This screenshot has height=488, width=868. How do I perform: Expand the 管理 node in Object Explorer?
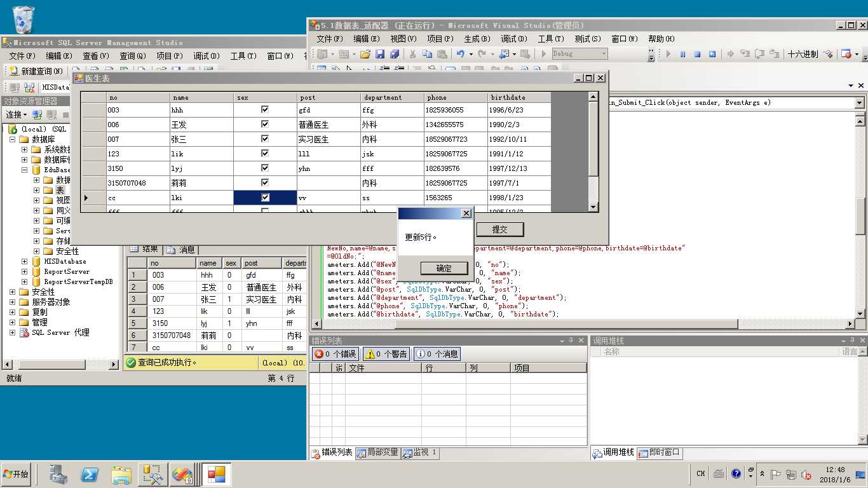coord(12,322)
